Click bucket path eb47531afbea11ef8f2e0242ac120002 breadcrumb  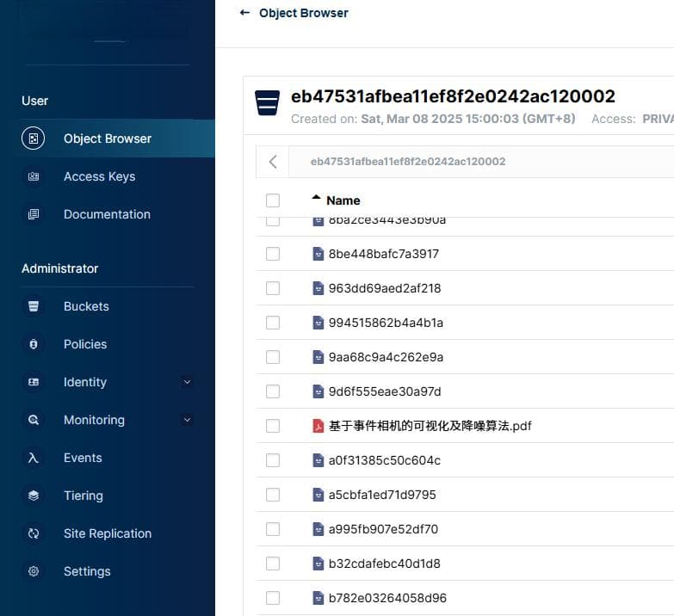[x=408, y=162]
